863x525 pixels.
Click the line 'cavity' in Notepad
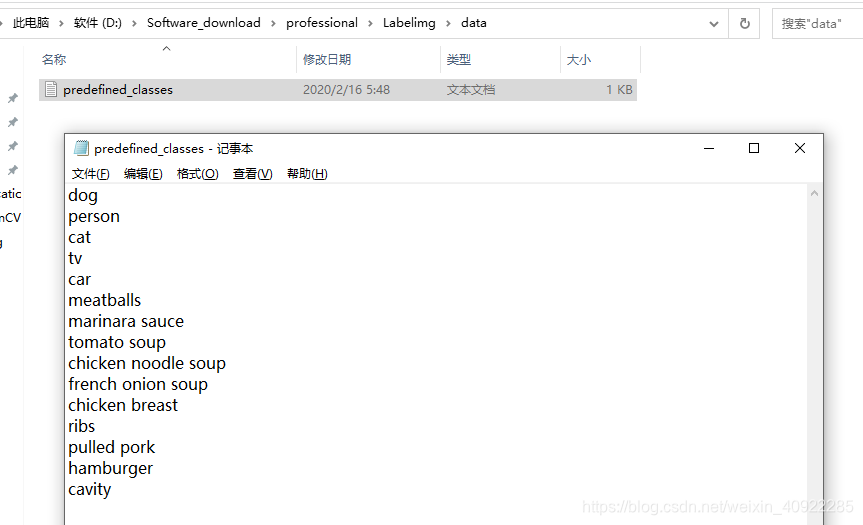[90, 489]
